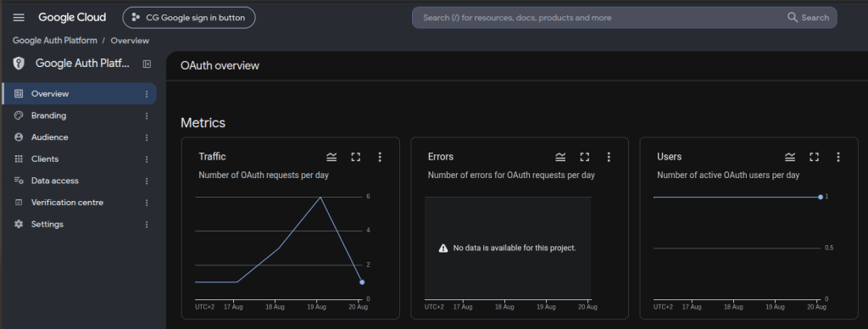Open more options for Branding item
Image resolution: width=868 pixels, height=329 pixels.
(147, 116)
